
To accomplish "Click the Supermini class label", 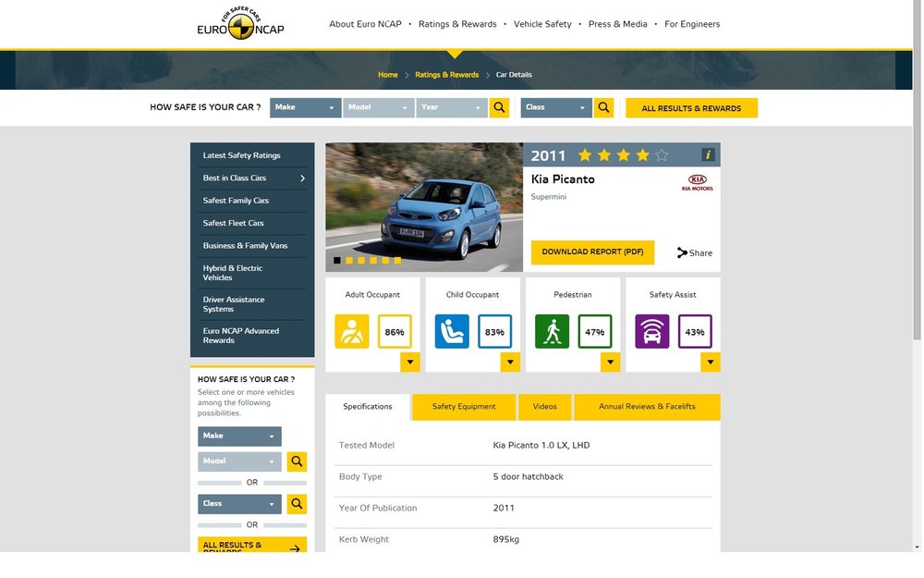I will click(x=548, y=197).
